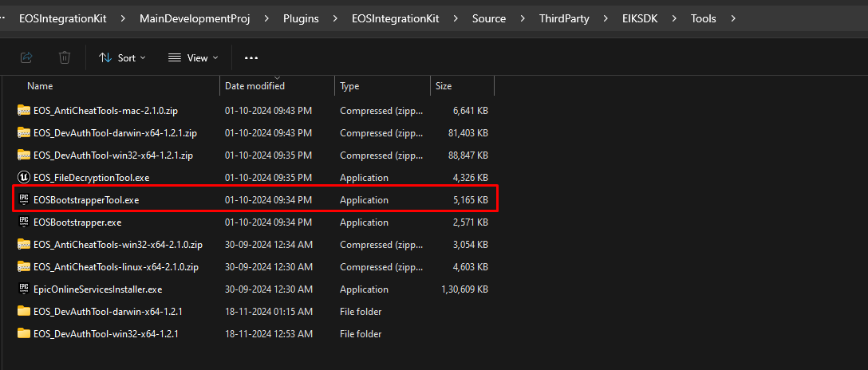Sort by Name column header
This screenshot has height=370, width=868.
(40, 85)
